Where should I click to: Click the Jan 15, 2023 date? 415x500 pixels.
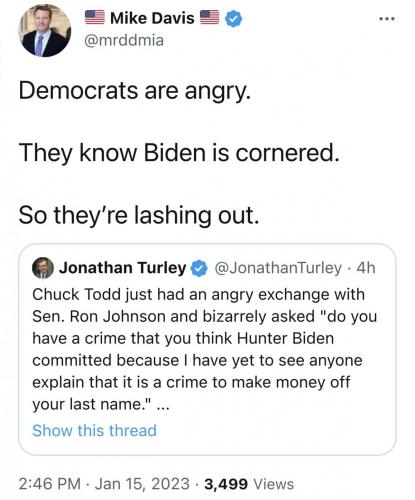(x=142, y=484)
